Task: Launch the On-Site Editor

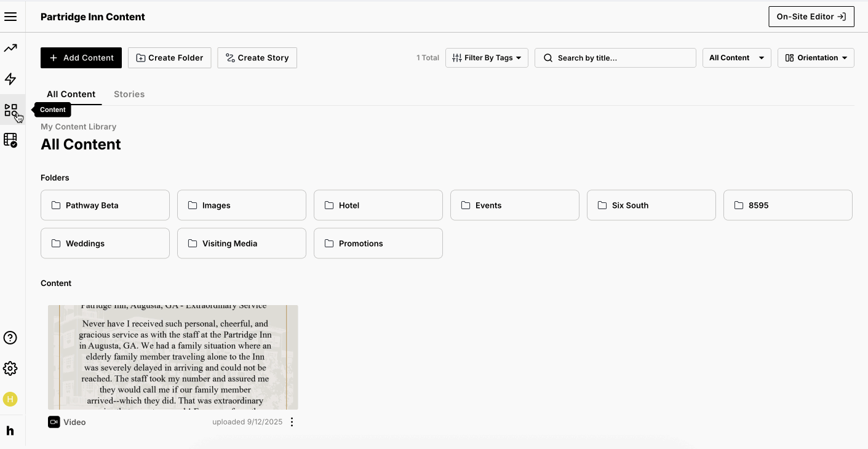Action: pos(811,17)
